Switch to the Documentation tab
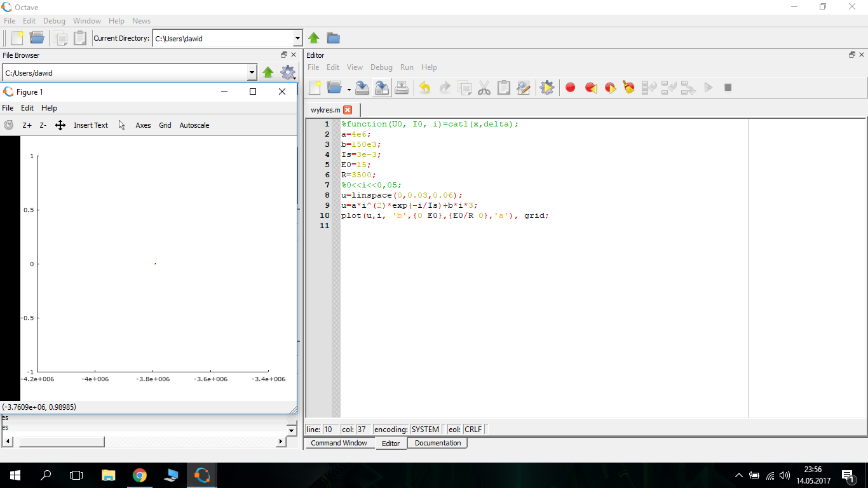 [438, 443]
